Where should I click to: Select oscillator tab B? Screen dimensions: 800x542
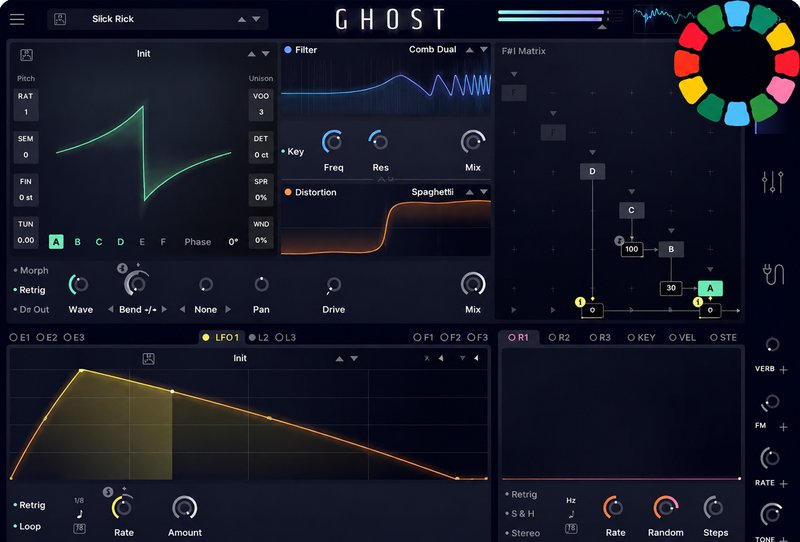click(x=78, y=242)
